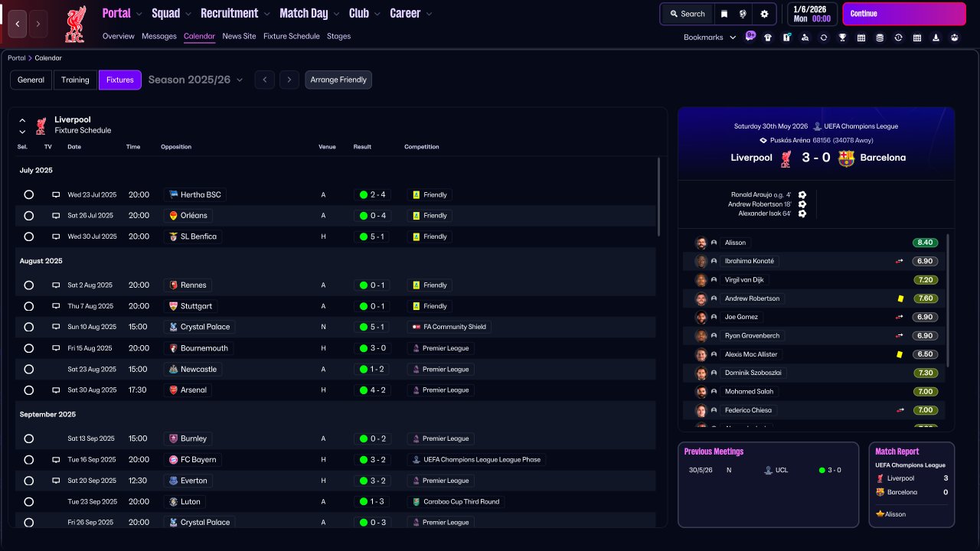Open the world globe icon in top bar
980x551 pixels.
click(x=743, y=14)
